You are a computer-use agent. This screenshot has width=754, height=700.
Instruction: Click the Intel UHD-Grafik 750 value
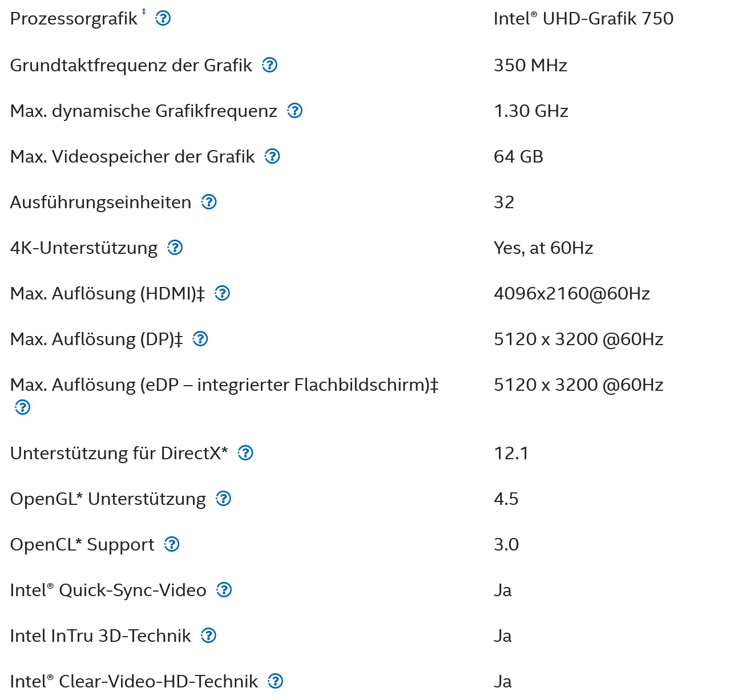[583, 19]
